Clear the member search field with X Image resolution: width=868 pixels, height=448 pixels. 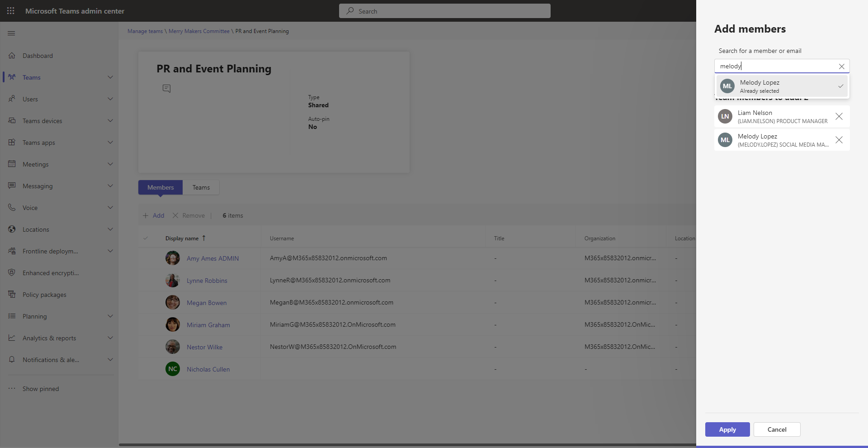tap(842, 67)
